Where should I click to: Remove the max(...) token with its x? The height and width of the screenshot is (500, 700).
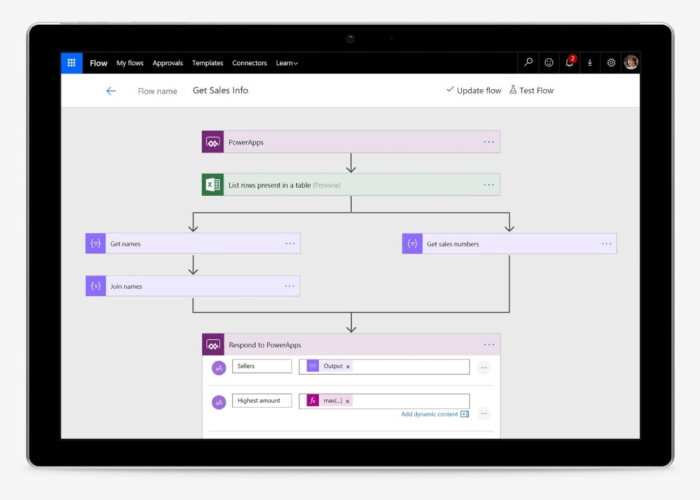pyautogui.click(x=348, y=401)
